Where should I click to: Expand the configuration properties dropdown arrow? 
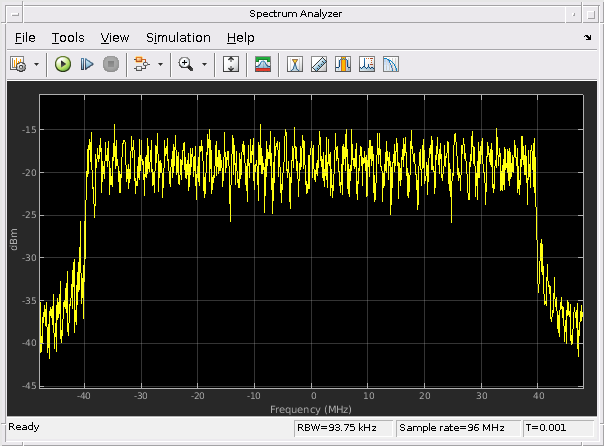click(37, 64)
